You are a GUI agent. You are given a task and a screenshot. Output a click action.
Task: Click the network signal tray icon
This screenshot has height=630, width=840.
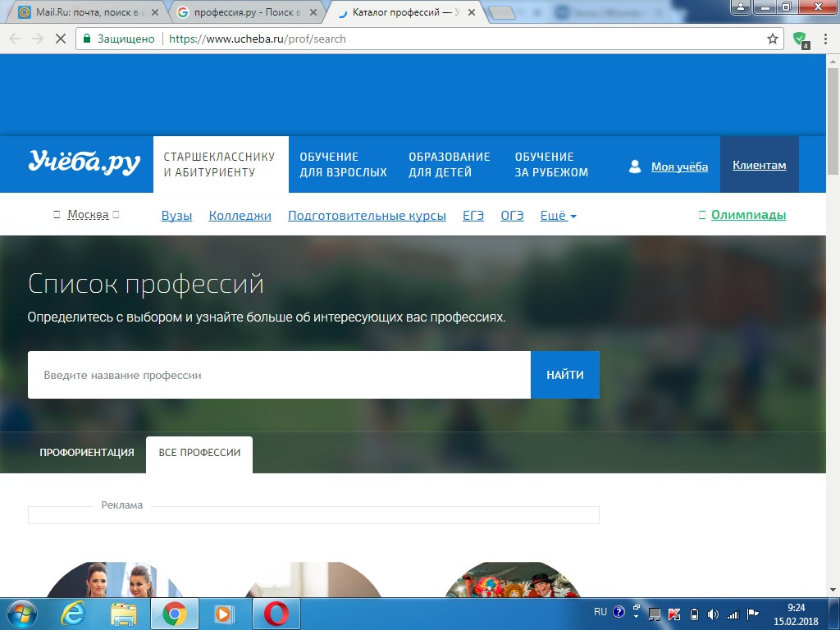pyautogui.click(x=733, y=614)
